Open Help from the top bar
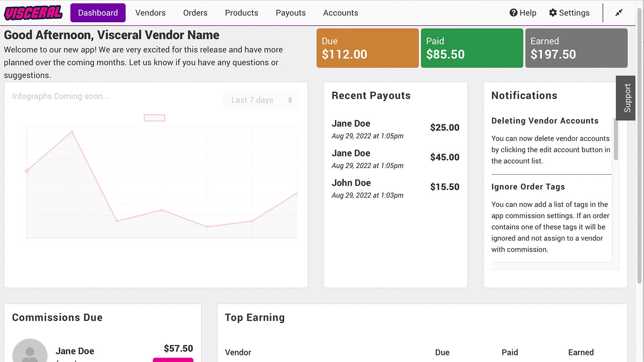This screenshot has width=644, height=362. (x=523, y=13)
